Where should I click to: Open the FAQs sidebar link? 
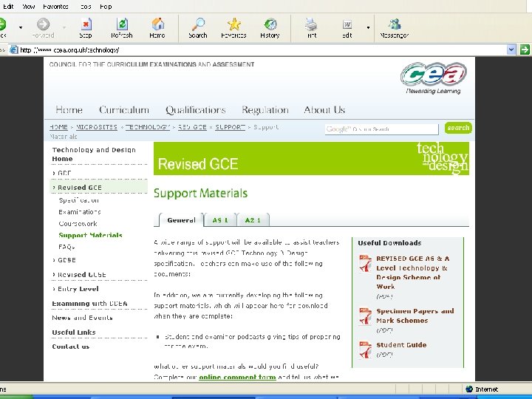66,247
